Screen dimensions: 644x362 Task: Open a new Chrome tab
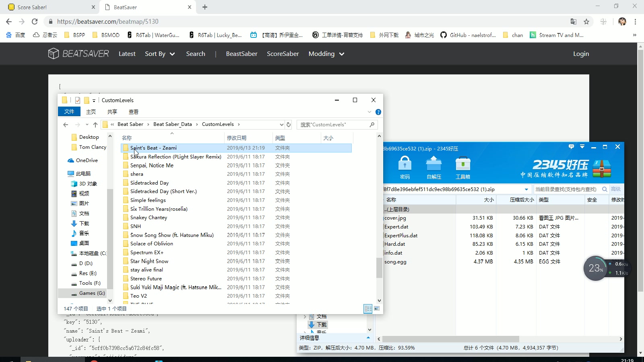205,7
